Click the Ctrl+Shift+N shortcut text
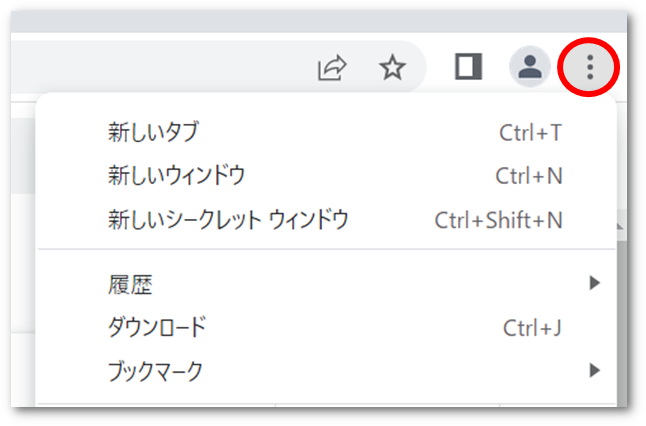Screen dimensions: 646x426 [499, 220]
